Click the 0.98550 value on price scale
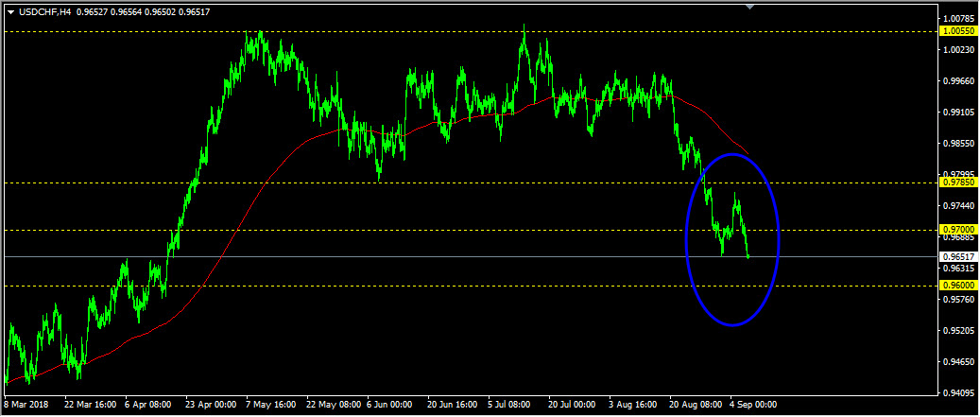The image size is (980, 417). click(958, 143)
